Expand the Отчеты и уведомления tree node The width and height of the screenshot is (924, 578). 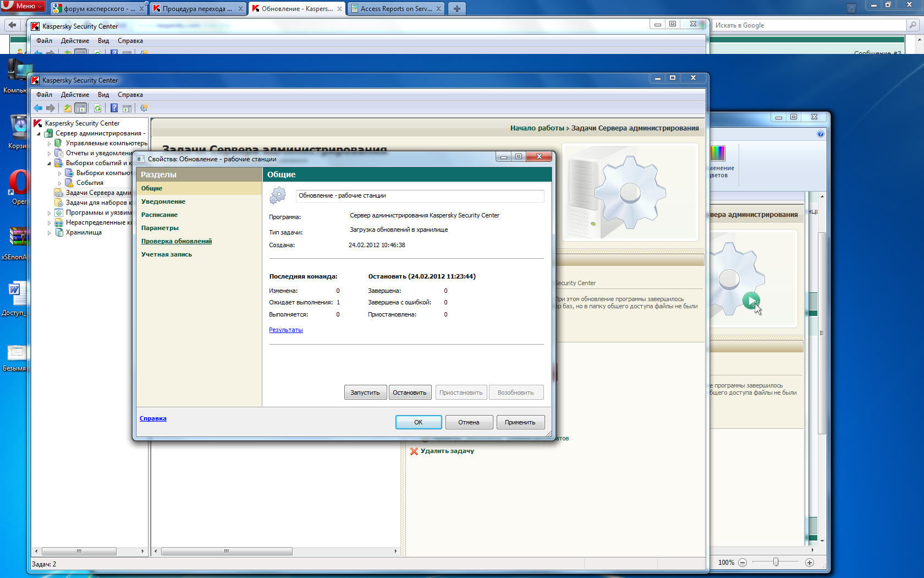tap(49, 154)
